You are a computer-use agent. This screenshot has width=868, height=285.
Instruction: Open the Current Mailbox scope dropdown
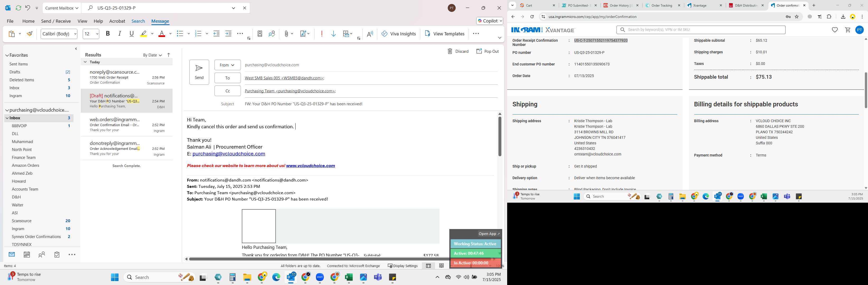click(x=62, y=8)
